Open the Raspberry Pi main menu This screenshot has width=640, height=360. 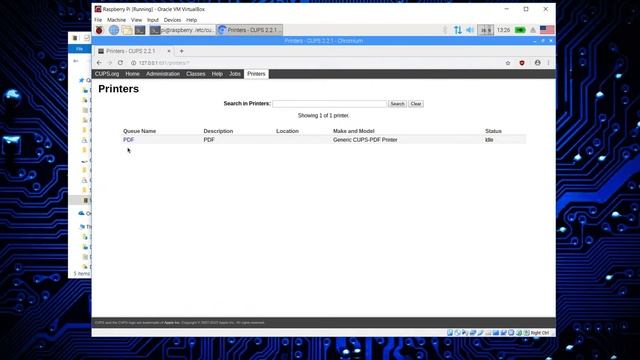(99, 30)
